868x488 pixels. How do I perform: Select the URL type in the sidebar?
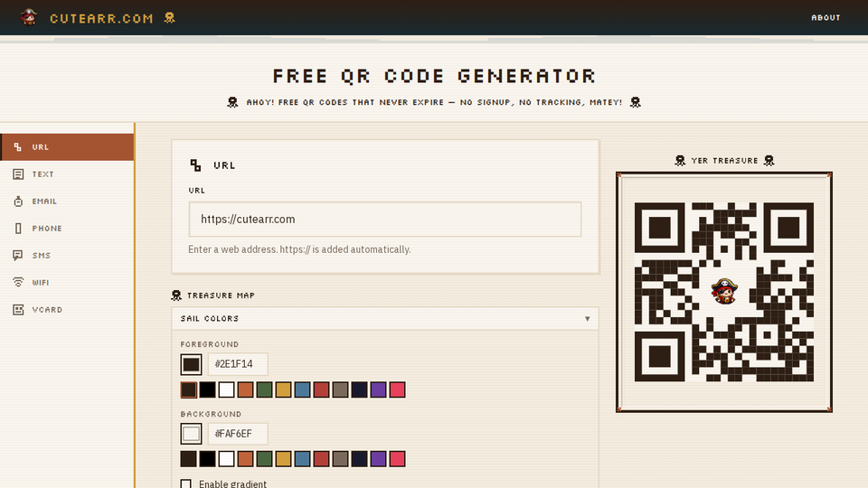point(67,147)
